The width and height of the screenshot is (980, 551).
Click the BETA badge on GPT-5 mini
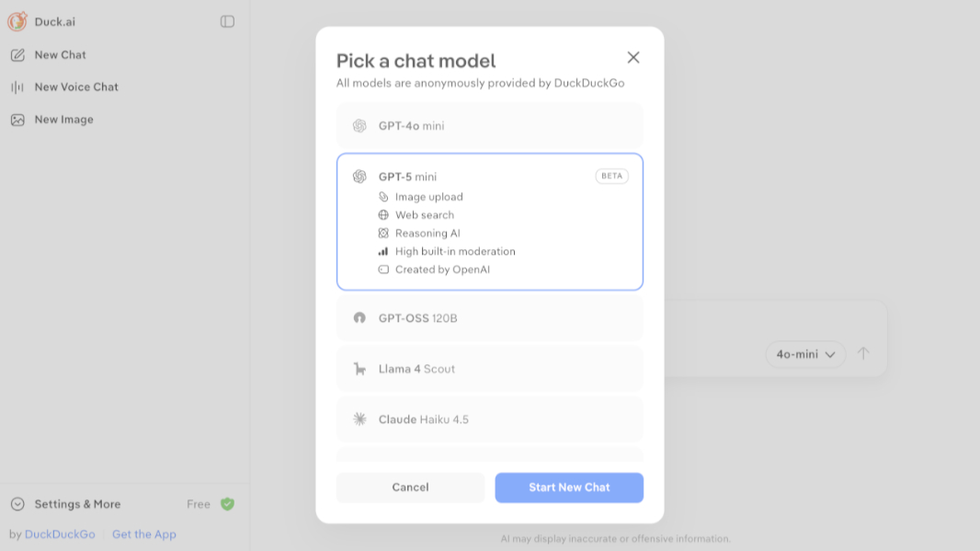coord(611,176)
